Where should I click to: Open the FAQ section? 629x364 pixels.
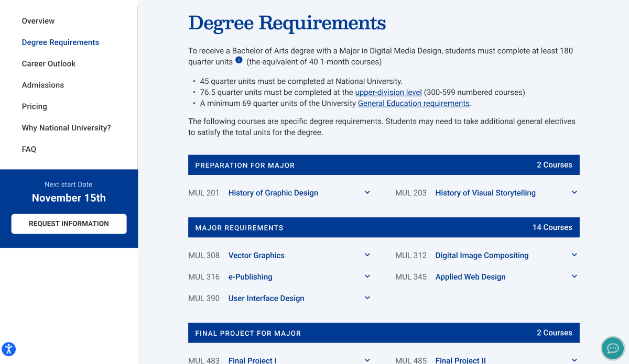pos(29,149)
